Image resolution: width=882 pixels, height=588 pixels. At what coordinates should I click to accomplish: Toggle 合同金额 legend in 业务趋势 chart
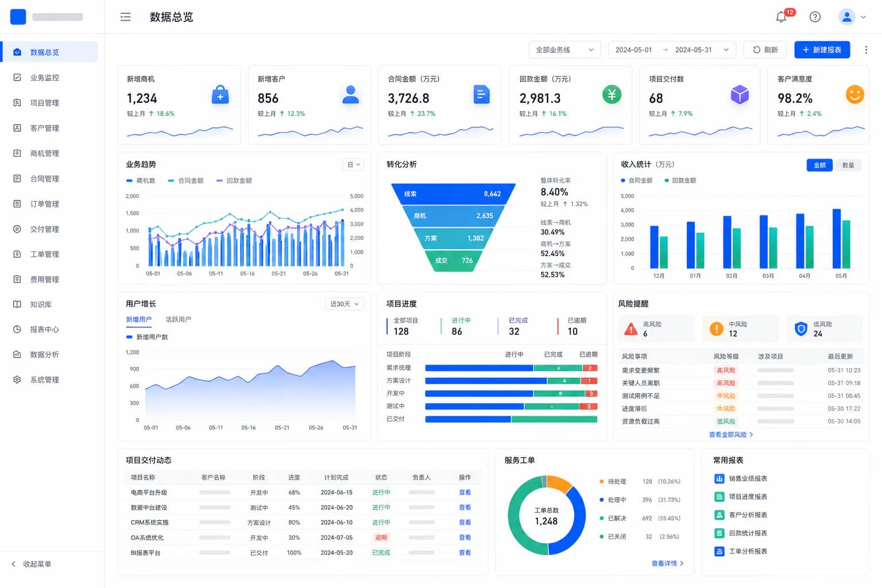(x=185, y=180)
